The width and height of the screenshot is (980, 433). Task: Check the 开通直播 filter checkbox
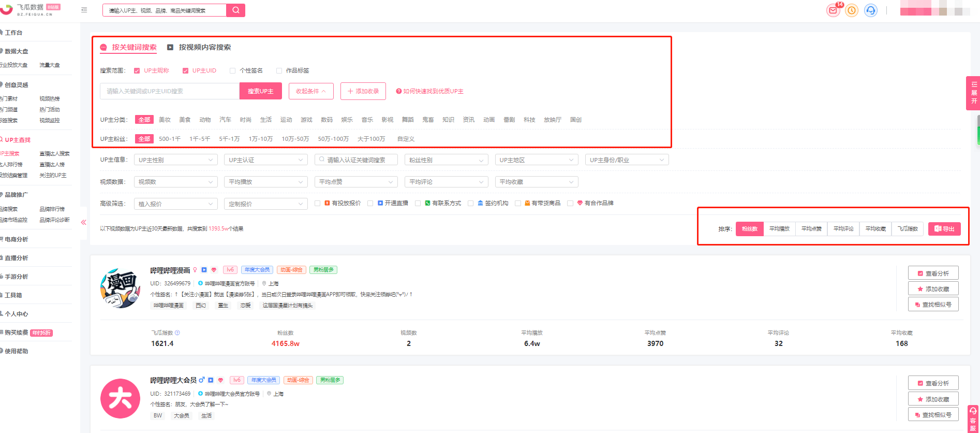[370, 204]
